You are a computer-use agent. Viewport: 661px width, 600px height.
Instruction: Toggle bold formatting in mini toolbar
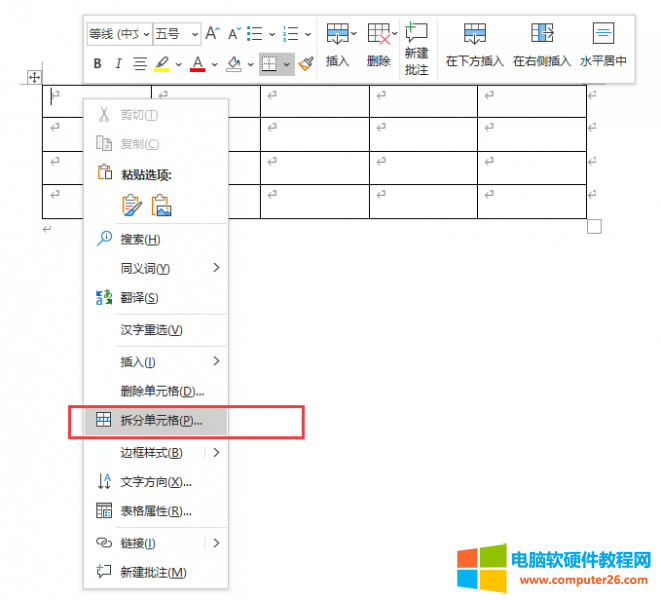tap(98, 64)
